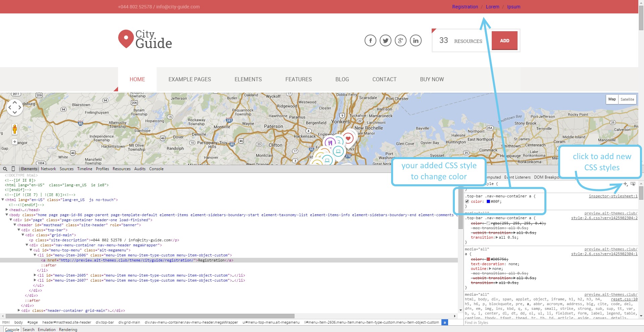The image size is (644, 332).
Task: Collapse the body element in DOM tree
Action: (x=7, y=215)
